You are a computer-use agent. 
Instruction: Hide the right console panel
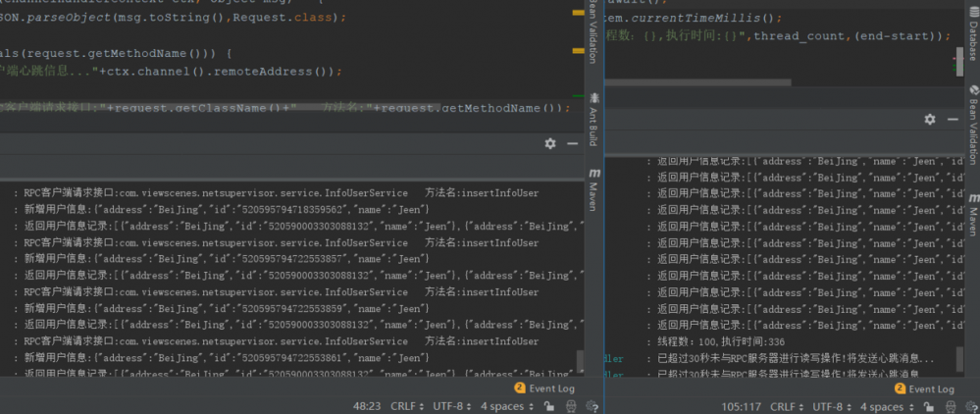[953, 119]
